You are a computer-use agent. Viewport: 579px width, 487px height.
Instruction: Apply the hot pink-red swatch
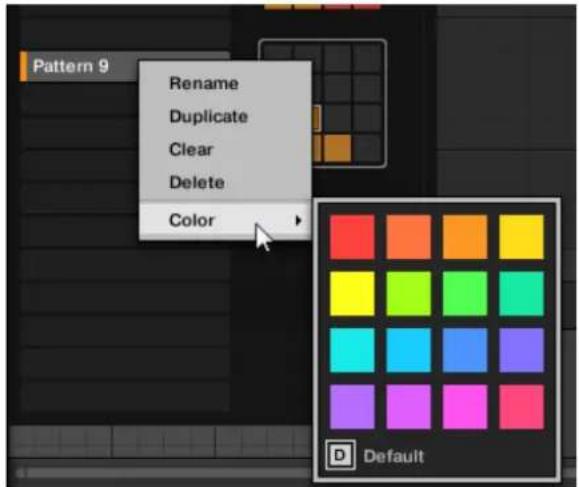(x=521, y=407)
